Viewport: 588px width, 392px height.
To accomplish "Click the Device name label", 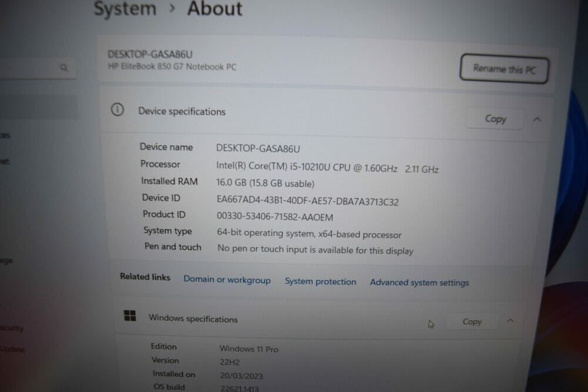I will click(x=166, y=147).
